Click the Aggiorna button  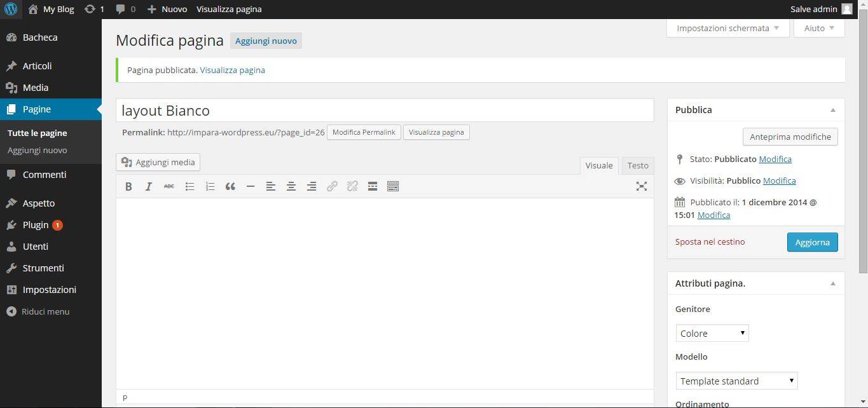[x=812, y=242]
